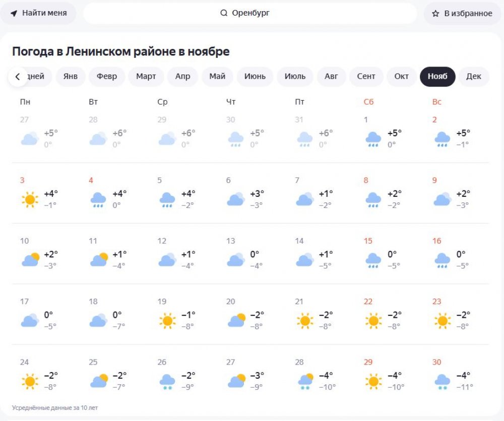Click the rain cloud icon on November 1
The width and height of the screenshot is (504, 421).
click(373, 139)
